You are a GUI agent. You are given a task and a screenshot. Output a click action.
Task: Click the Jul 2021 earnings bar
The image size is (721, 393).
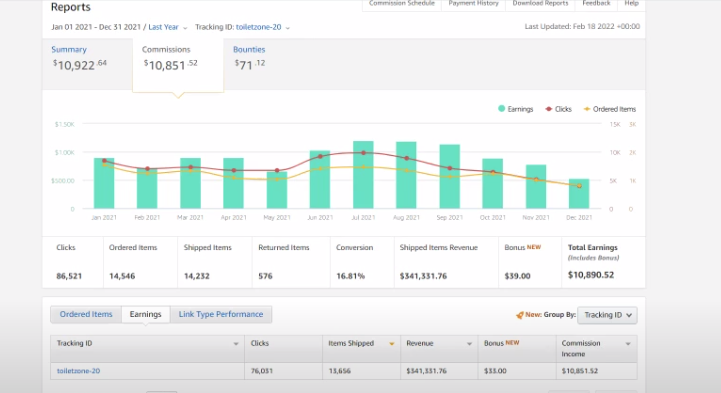[363, 175]
